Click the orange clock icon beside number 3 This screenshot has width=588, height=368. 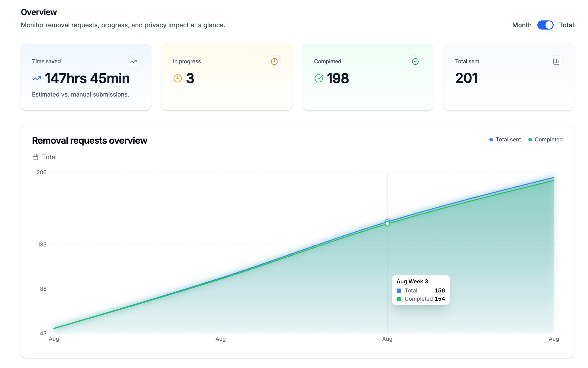pyautogui.click(x=178, y=78)
